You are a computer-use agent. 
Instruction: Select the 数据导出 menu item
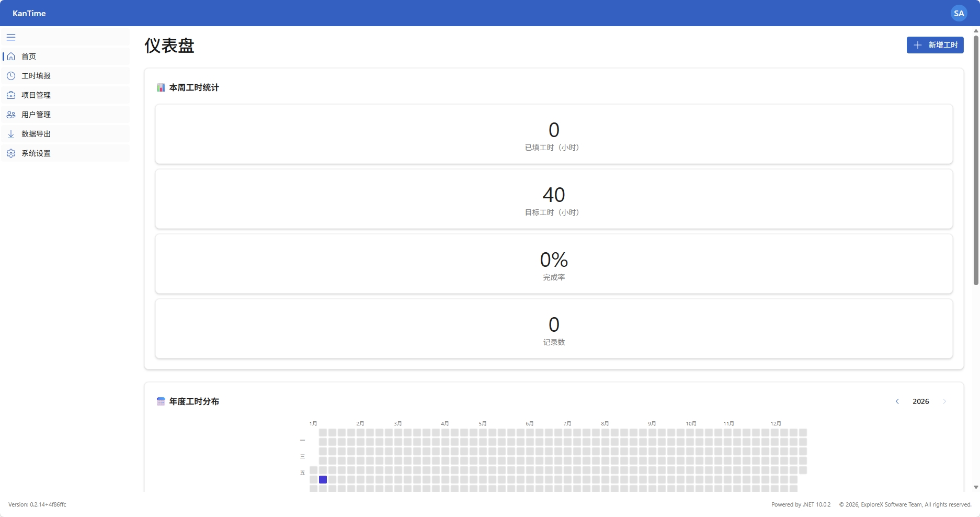[x=36, y=134]
